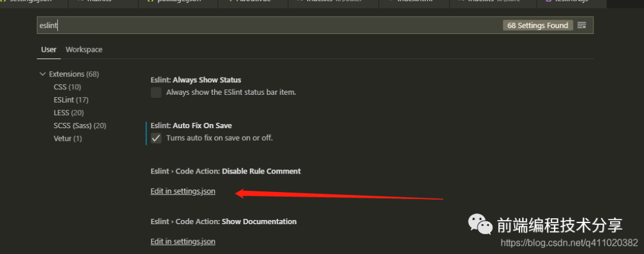Click the 68 Settings Found badge
Viewport: 644px width, 254px height.
coord(538,26)
